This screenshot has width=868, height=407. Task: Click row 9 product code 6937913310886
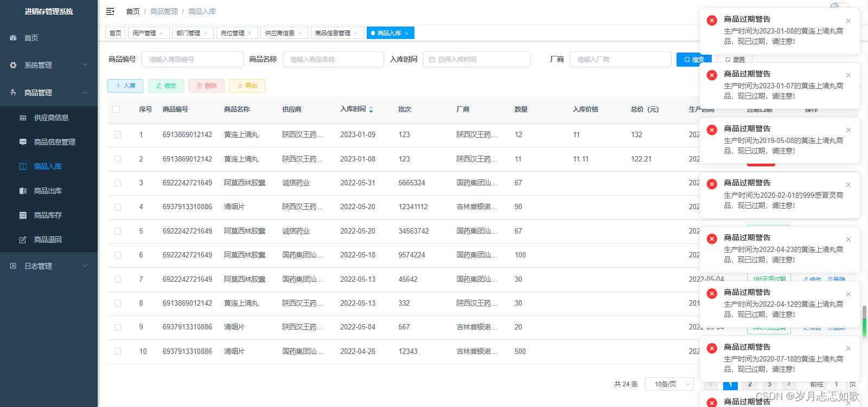tap(187, 327)
